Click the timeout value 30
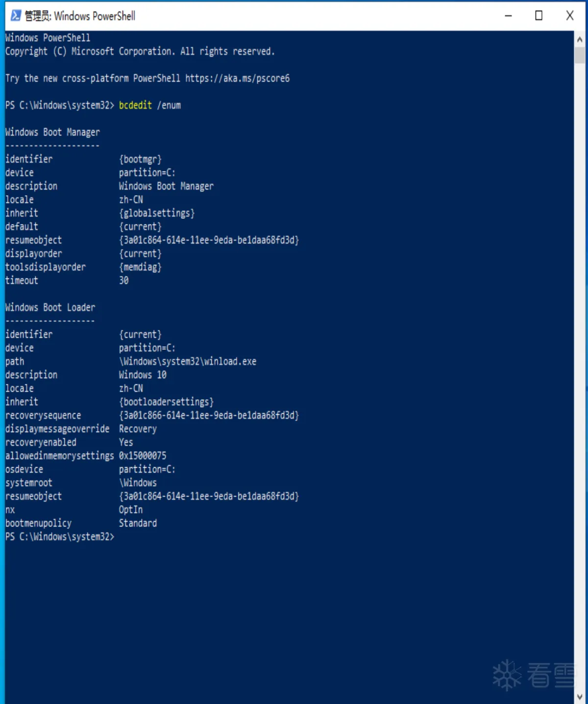Viewport: 588px width, 704px height. coord(123,280)
